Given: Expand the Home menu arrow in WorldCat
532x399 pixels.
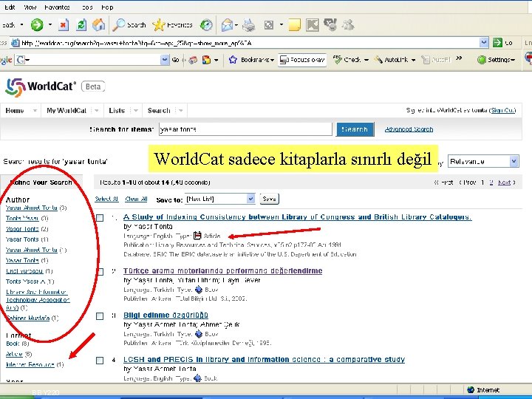Looking at the screenshot, I should click(34, 111).
